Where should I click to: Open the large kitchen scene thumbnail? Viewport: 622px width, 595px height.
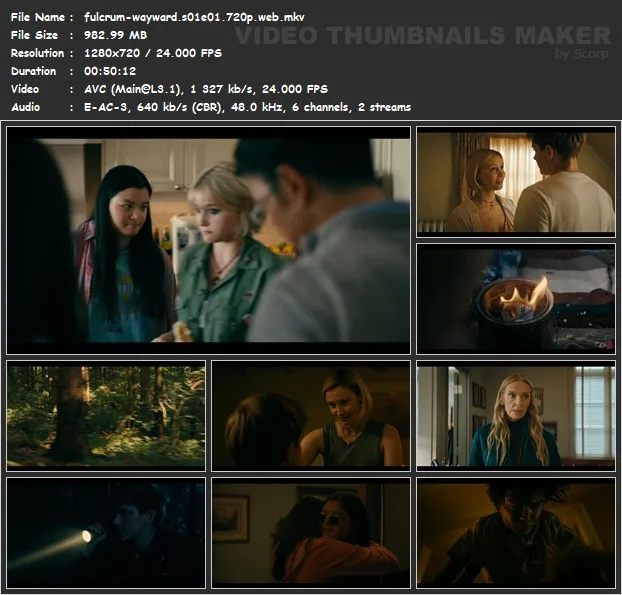coord(208,240)
